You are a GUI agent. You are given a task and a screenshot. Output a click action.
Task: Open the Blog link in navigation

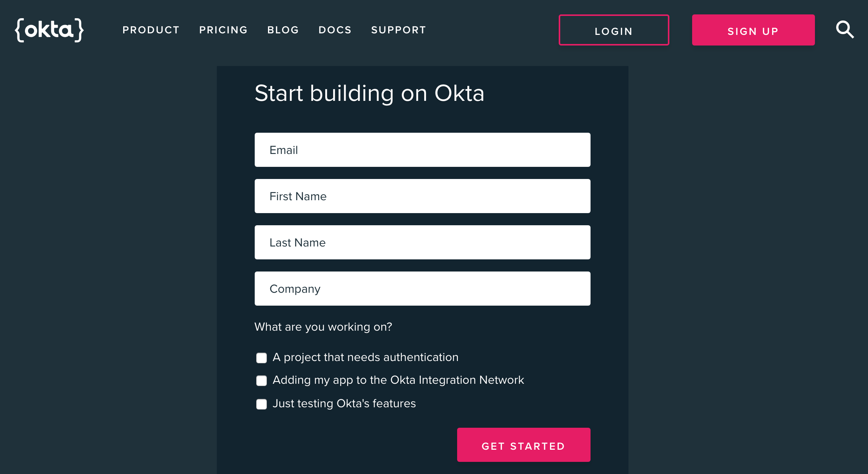283,30
